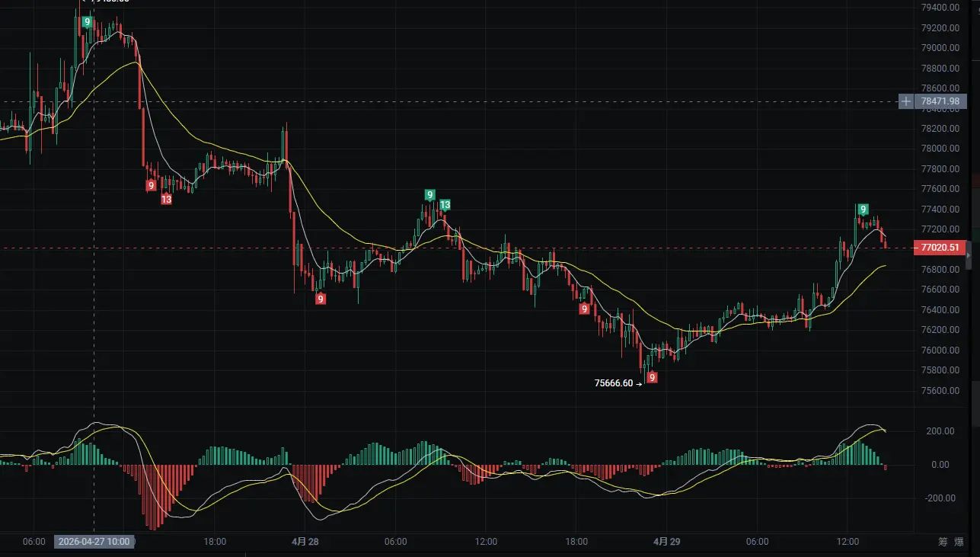Open the 爆 liquidation button
The width and height of the screenshot is (980, 557).
click(x=958, y=542)
